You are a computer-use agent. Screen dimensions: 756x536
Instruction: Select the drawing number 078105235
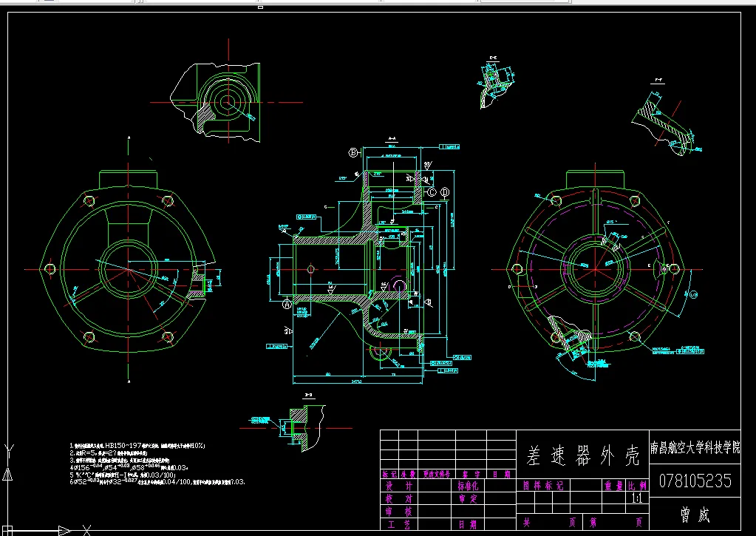695,481
